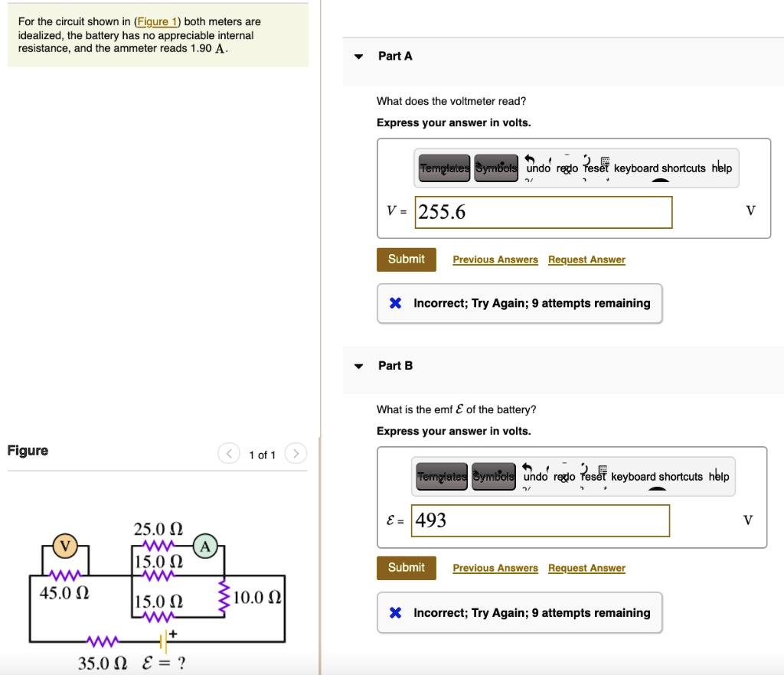
Task: Click Request Answer under Part B
Action: [x=586, y=568]
